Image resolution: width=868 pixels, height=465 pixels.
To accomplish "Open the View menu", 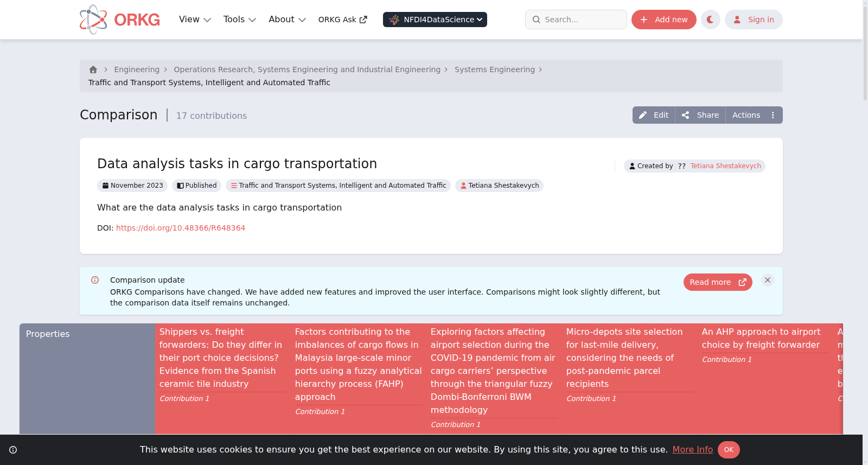I will (x=195, y=20).
